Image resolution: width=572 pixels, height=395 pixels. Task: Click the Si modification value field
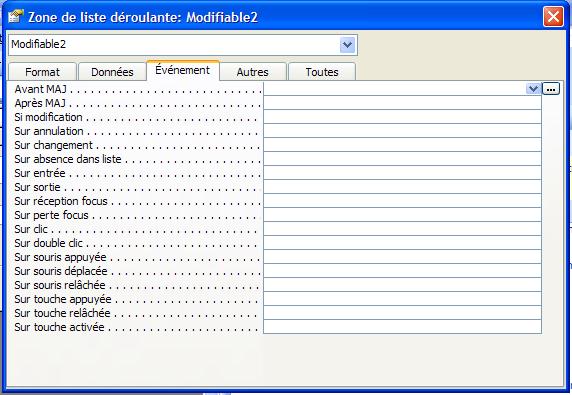click(x=402, y=117)
